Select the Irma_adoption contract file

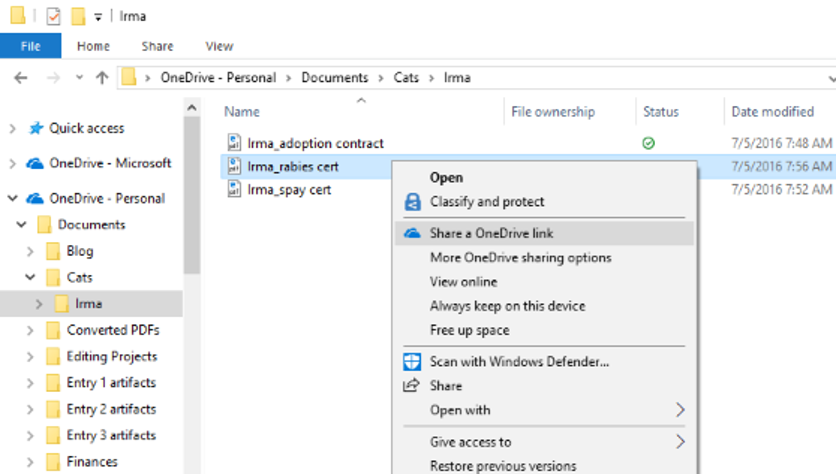(x=315, y=143)
